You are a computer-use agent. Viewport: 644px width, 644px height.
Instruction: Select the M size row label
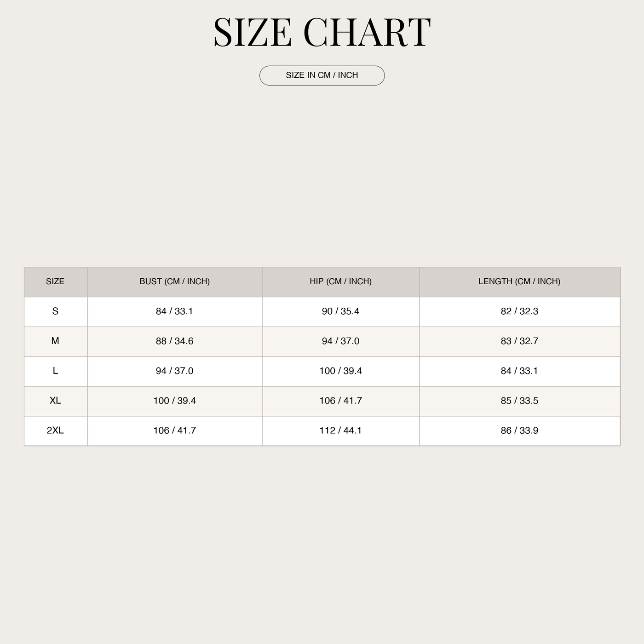pyautogui.click(x=55, y=341)
